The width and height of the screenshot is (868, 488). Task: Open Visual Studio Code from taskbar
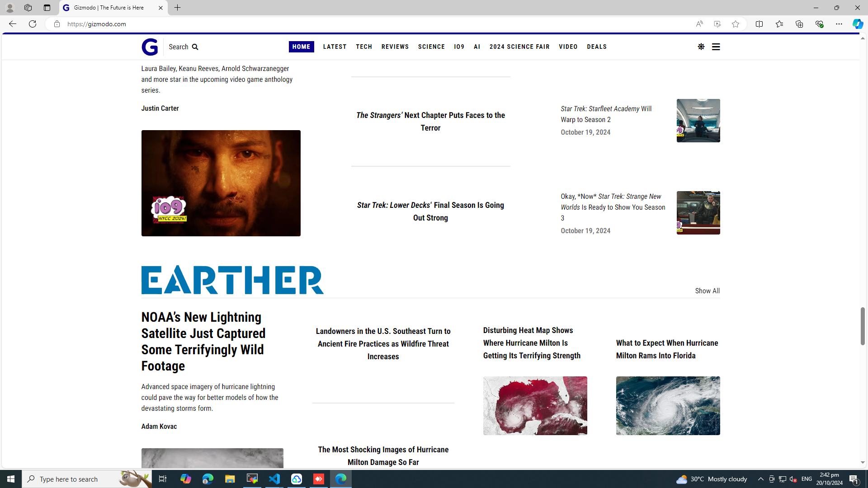(x=274, y=479)
